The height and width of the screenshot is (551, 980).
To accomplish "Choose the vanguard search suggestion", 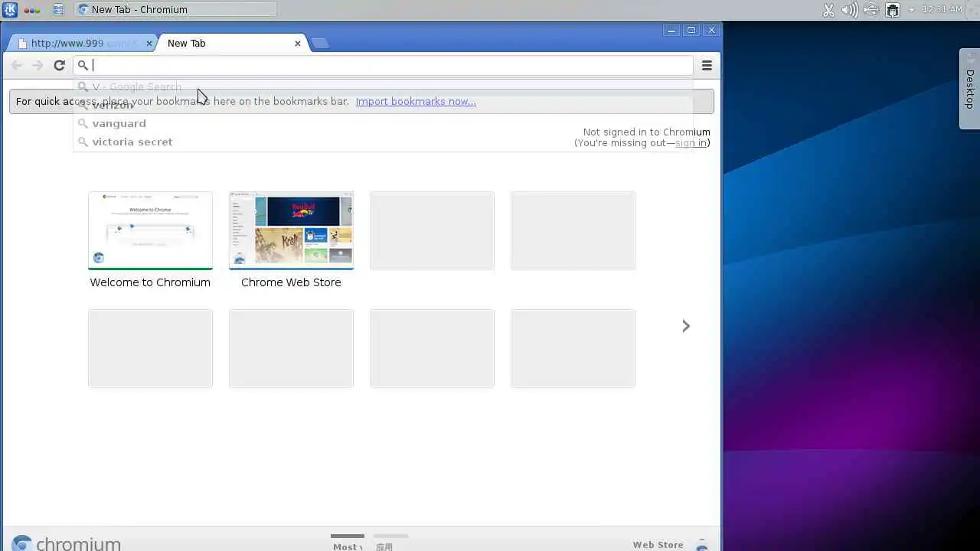I will pos(383,123).
